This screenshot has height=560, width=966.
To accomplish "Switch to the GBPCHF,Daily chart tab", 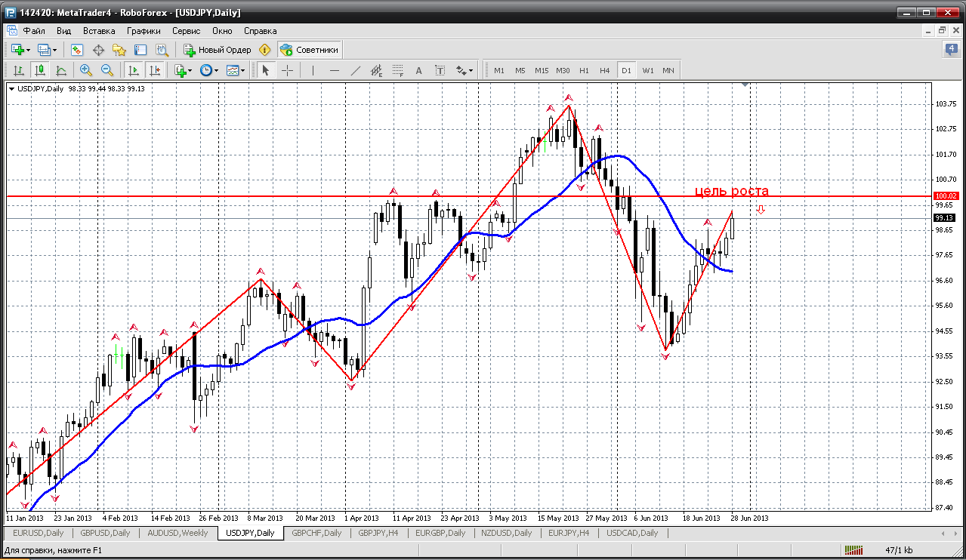I will click(x=316, y=533).
